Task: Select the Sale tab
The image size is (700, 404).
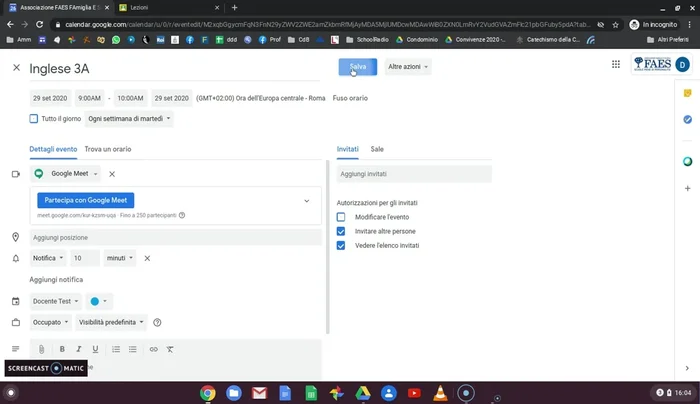Action: point(377,149)
